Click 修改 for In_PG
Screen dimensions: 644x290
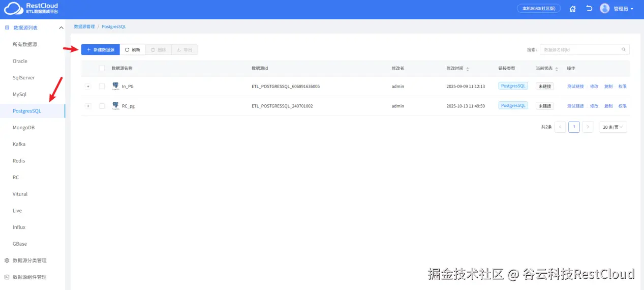click(x=594, y=86)
